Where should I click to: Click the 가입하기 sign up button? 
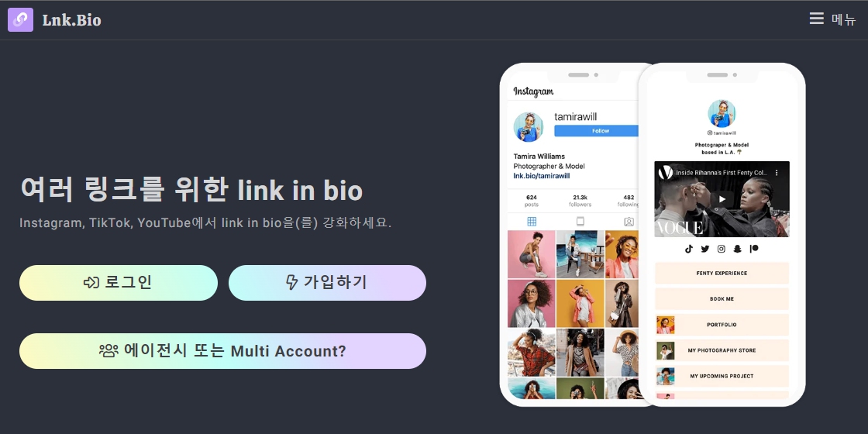click(x=327, y=283)
